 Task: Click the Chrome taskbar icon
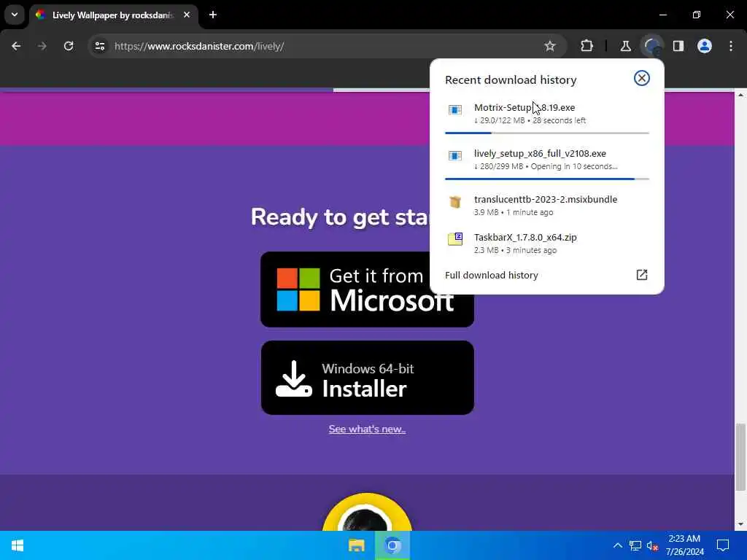[x=392, y=545]
